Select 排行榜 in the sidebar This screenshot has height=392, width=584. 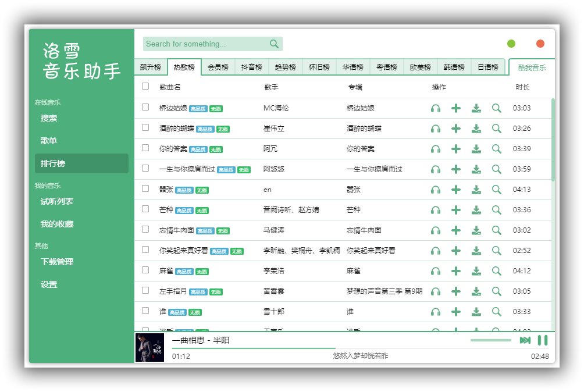[81, 163]
